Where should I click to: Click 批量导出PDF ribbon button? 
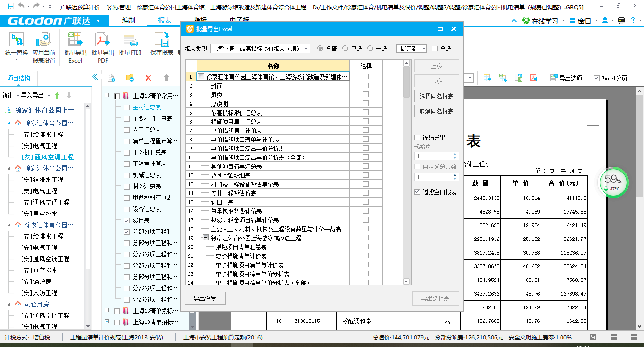tap(103, 47)
